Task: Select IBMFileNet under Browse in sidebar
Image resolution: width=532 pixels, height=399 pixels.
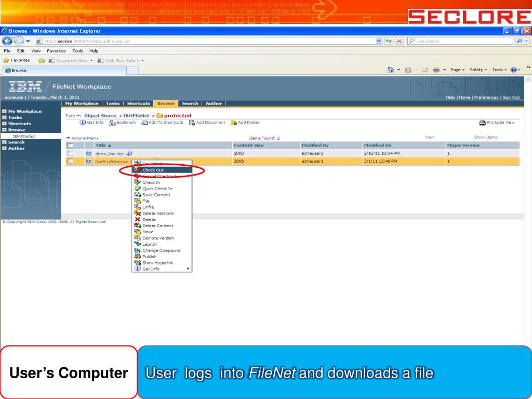Action: [24, 137]
